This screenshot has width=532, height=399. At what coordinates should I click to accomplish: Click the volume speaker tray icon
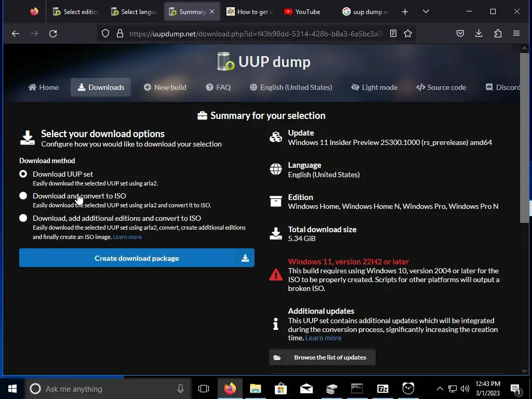(465, 389)
